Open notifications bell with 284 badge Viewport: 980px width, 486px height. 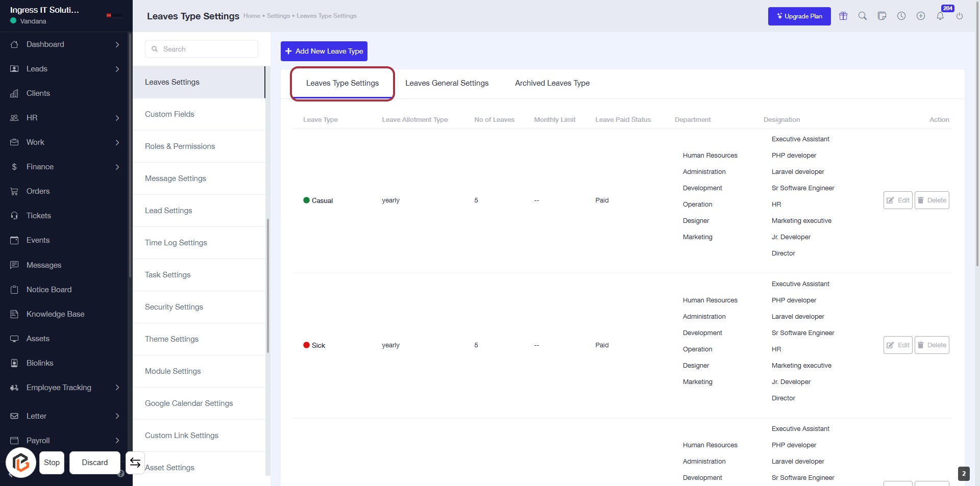940,16
